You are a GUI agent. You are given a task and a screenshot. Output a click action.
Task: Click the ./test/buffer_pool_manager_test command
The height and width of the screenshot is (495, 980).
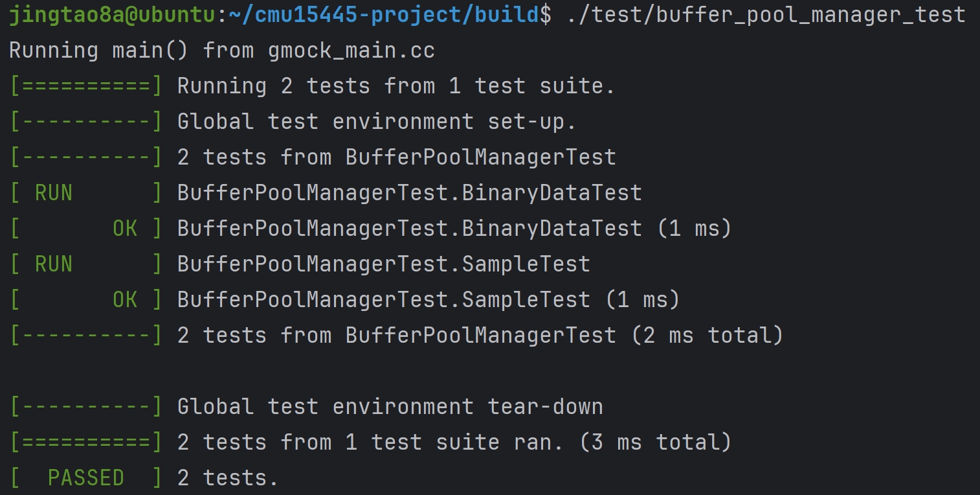pos(766,16)
